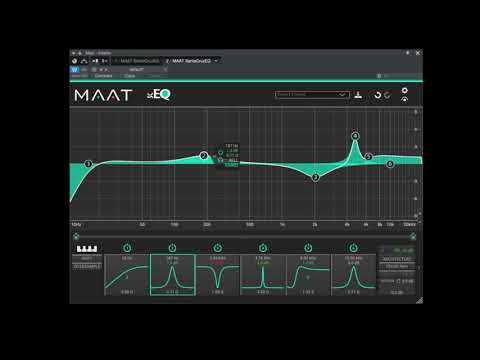Expand the plugin tab dropdown arrow
Image resolution: width=480 pixels, height=360 pixels.
(x=216, y=61)
